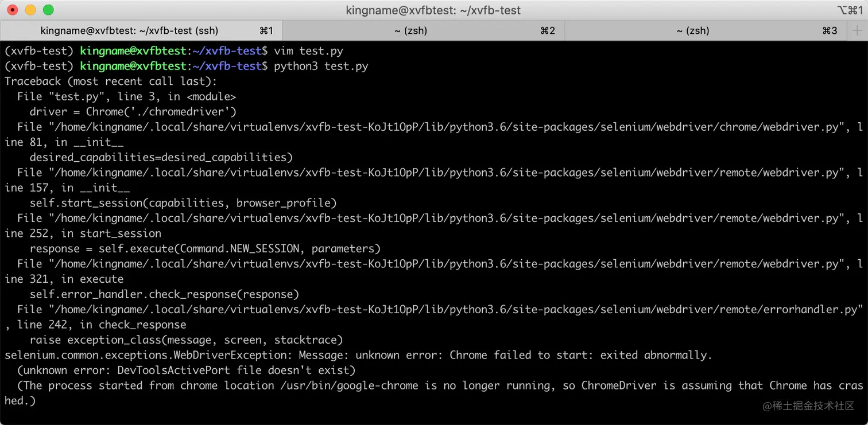Click 'ine 321, in execute' line

point(64,279)
